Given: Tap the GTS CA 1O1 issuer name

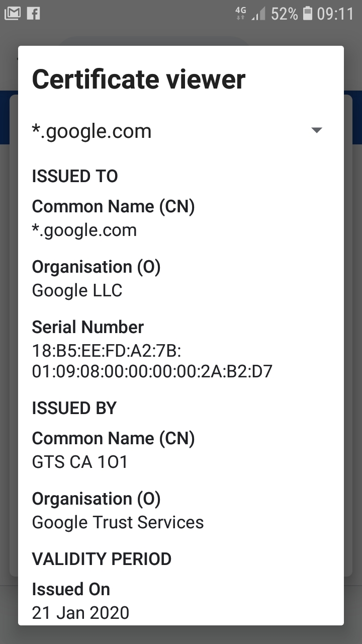Looking at the screenshot, I should pyautogui.click(x=80, y=462).
